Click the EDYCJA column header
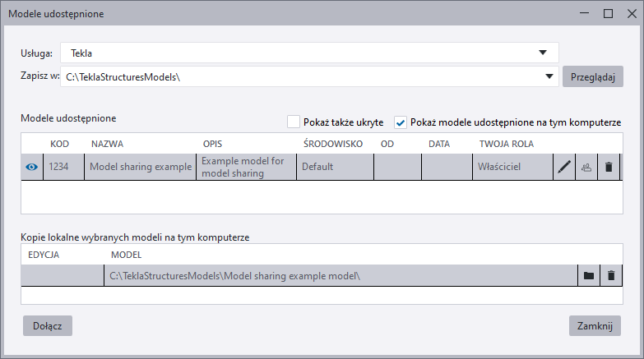Viewport: 644px width, 359px height. 44,255
